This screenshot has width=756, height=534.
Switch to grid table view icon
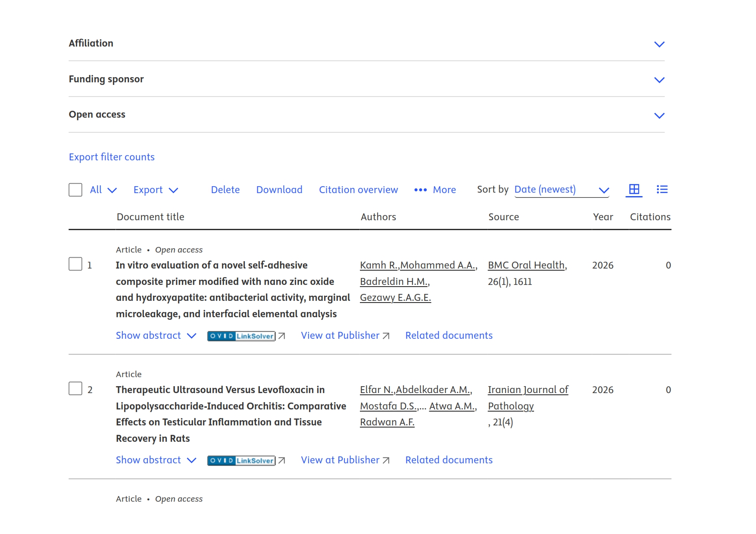(x=634, y=190)
